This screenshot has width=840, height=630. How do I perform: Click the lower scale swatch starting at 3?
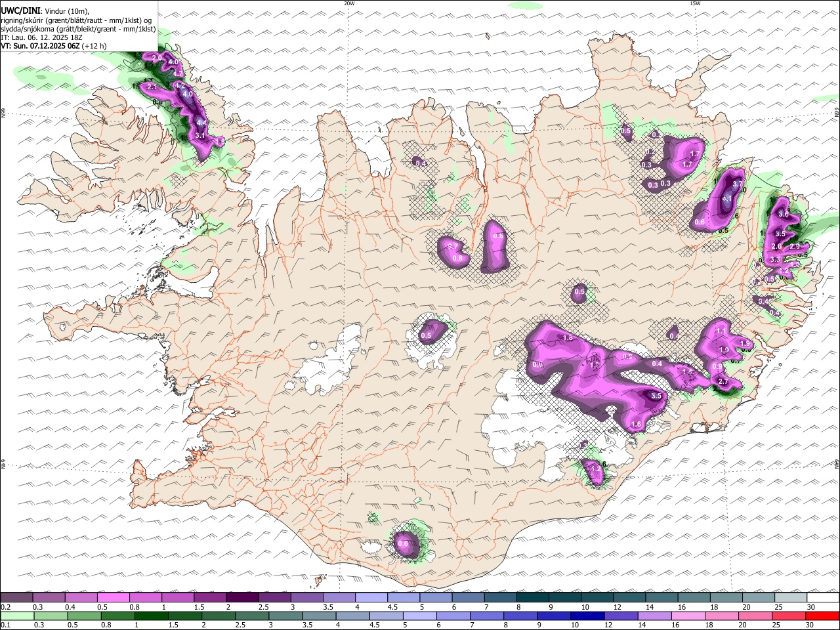(285, 616)
